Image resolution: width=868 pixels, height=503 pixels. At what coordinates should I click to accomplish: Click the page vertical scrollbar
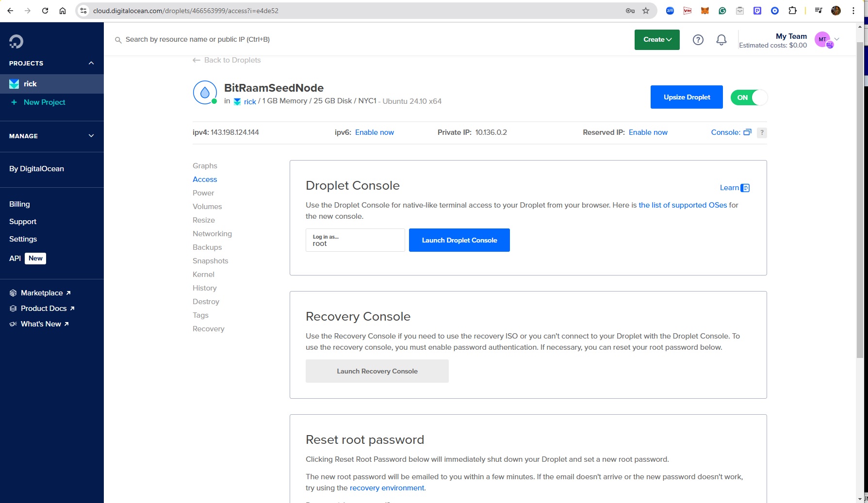pos(860,200)
